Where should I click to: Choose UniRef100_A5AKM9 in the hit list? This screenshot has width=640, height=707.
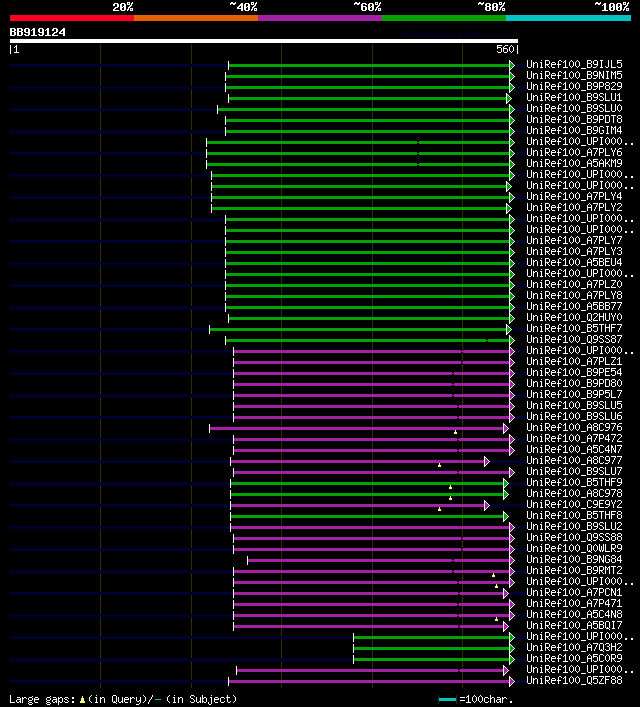(x=574, y=163)
